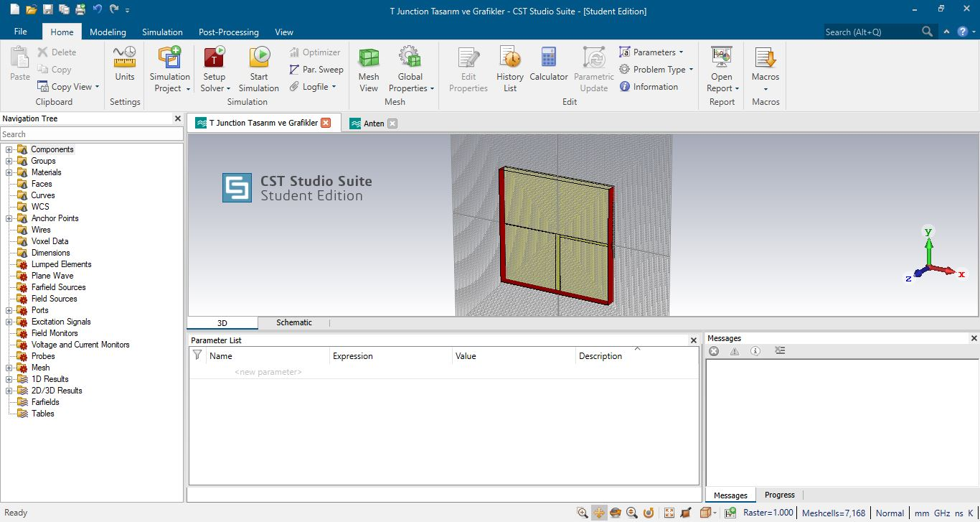
Task: Click the new parameter entry row
Action: 268,372
